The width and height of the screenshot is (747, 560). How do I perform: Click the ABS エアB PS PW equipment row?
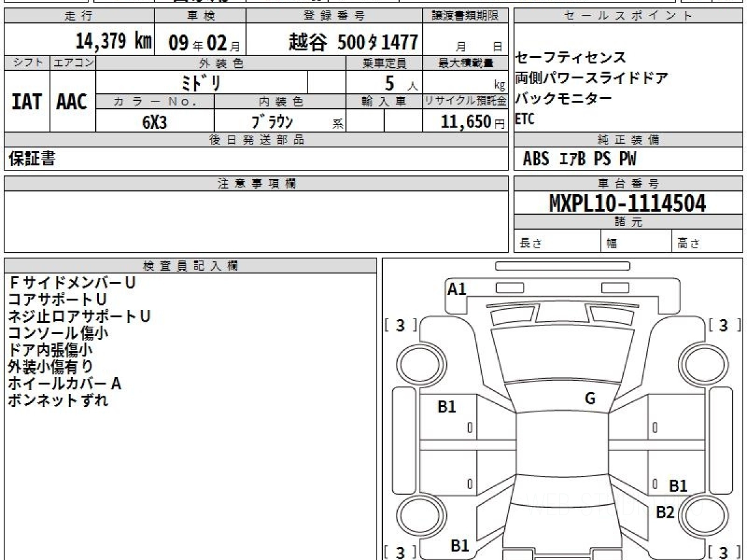tap(579, 159)
